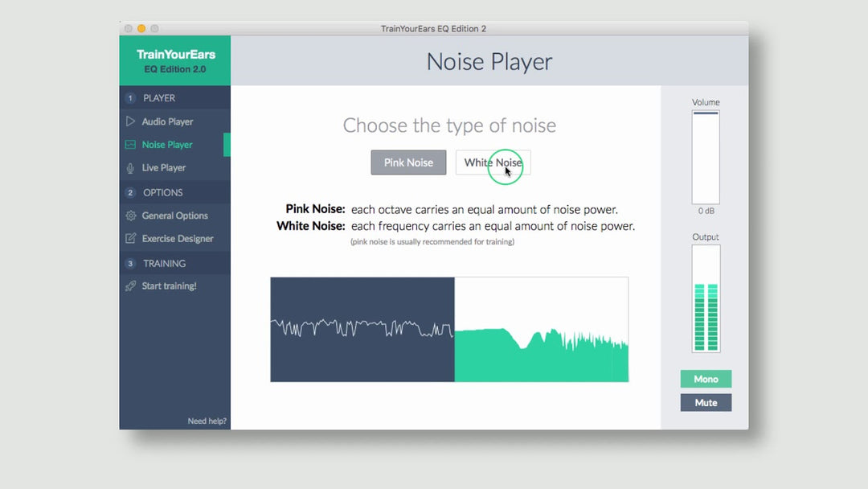Switch to White Noise
The image size is (868, 489).
(x=493, y=162)
